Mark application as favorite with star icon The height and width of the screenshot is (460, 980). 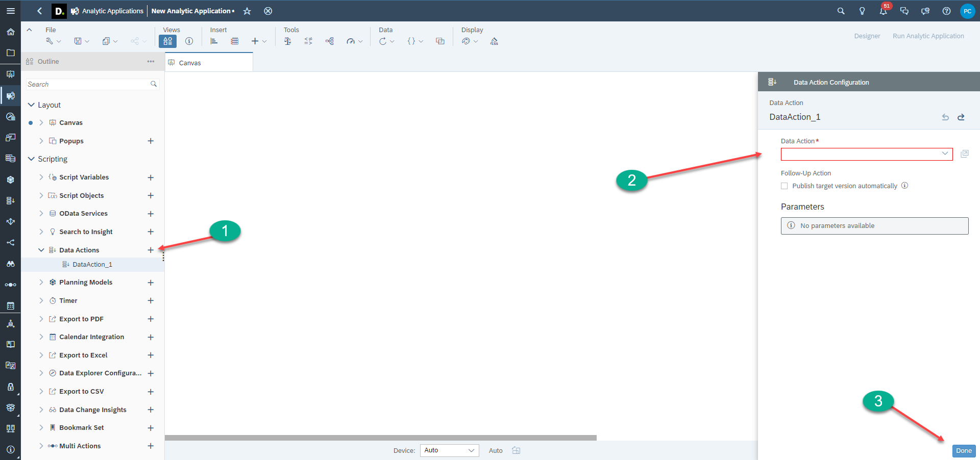pos(247,11)
